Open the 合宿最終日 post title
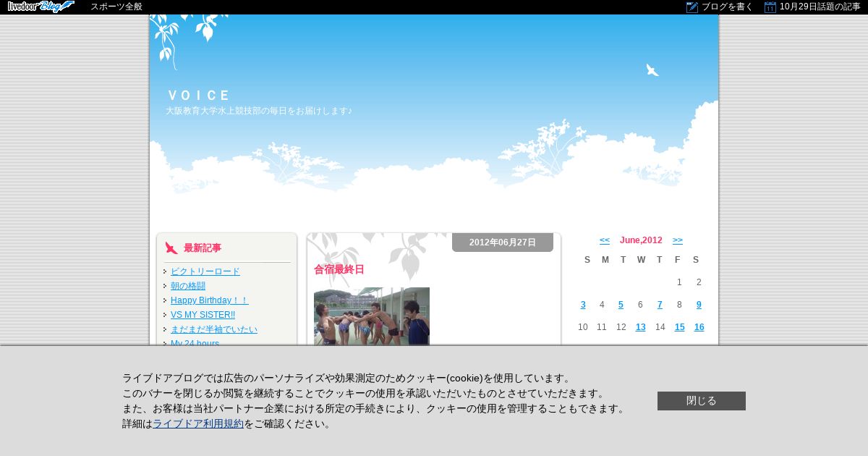 click(x=339, y=269)
